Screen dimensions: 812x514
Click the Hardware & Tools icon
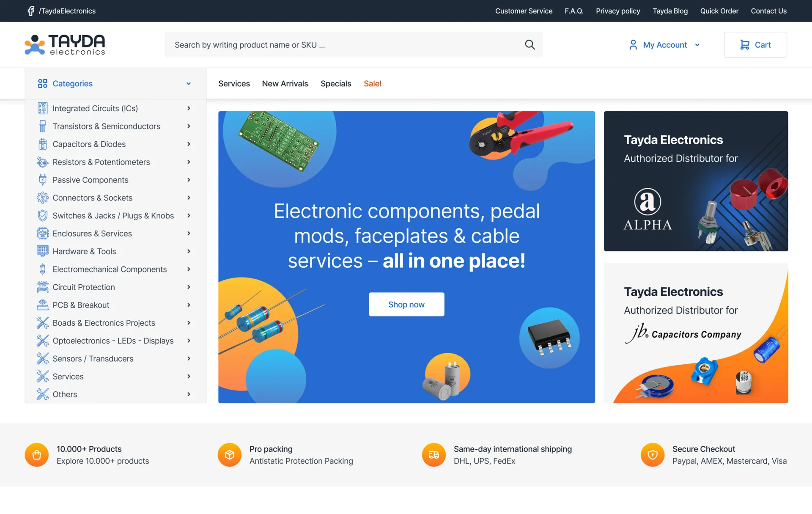click(43, 251)
